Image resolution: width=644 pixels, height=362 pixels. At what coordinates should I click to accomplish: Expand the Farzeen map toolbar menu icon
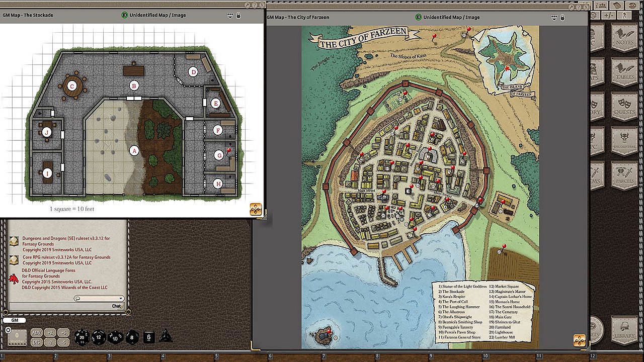[553, 17]
